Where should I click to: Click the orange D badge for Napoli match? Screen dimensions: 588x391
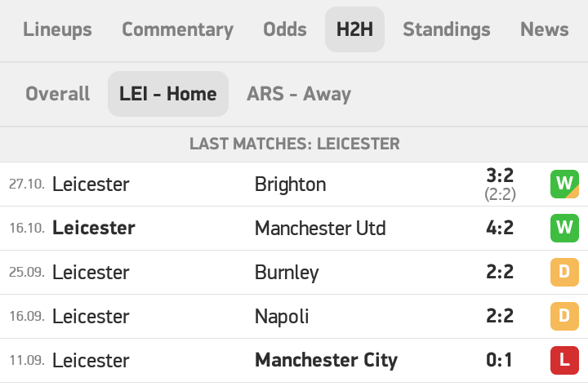pos(564,316)
